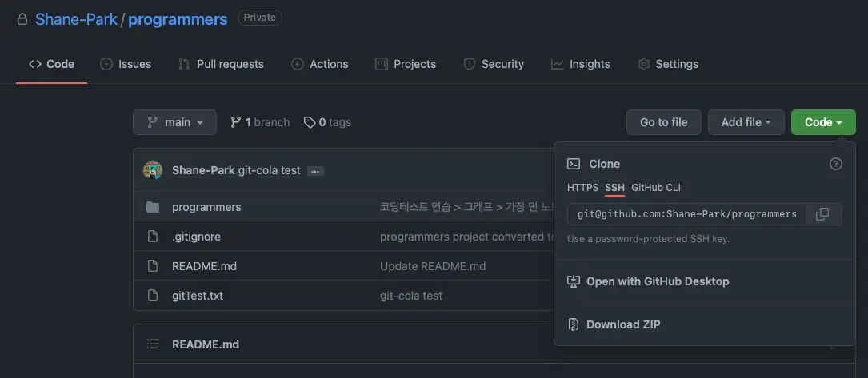Open the Pull requests tab
Viewport: 868px width, 378px height.
click(x=221, y=64)
